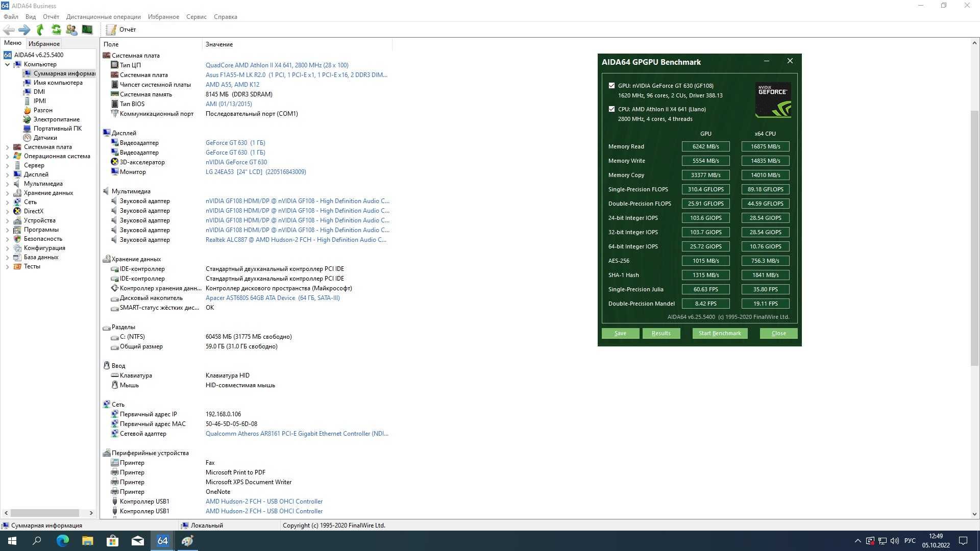The height and width of the screenshot is (551, 980).
Task: Uncheck the GPU GeForce GT 630 checkbox
Action: pyautogui.click(x=611, y=86)
